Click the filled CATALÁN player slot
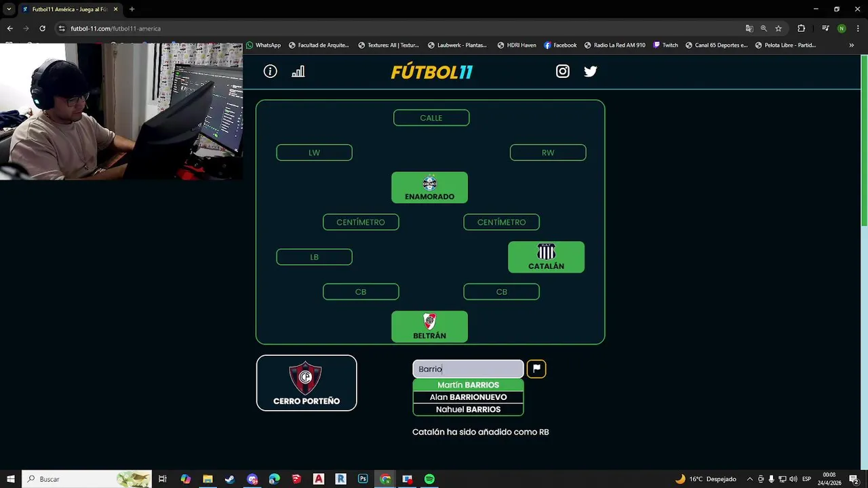 (546, 258)
